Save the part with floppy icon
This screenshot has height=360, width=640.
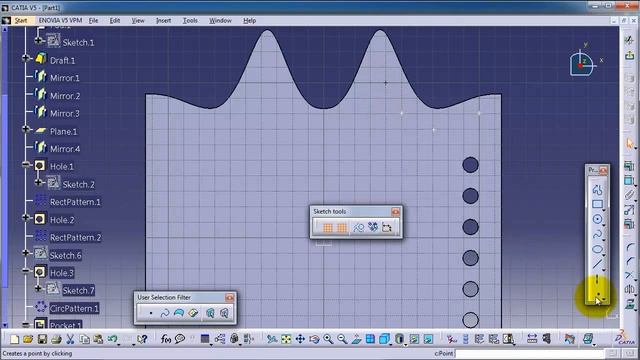click(42, 339)
